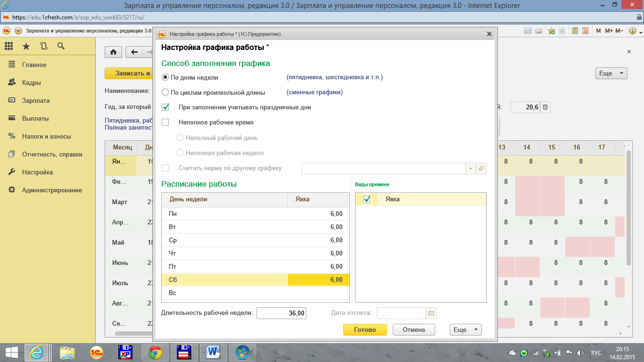Click the search magnifier icon in left panel

[x=61, y=46]
